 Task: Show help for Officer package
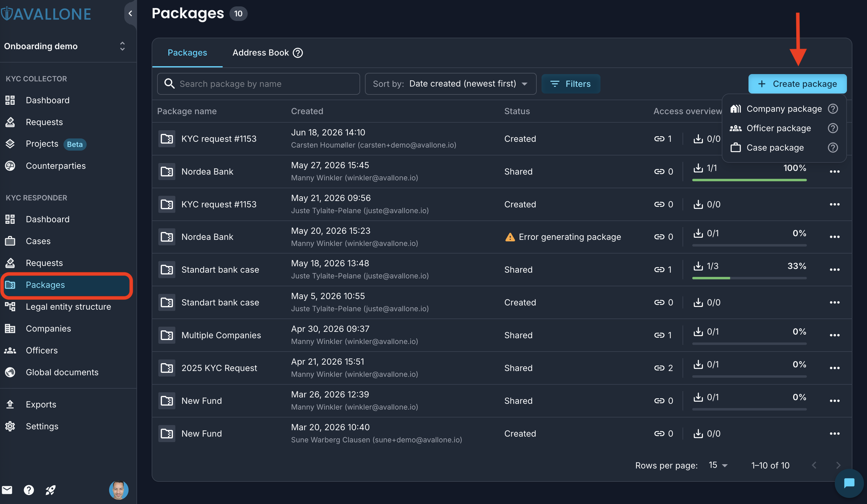[833, 128]
